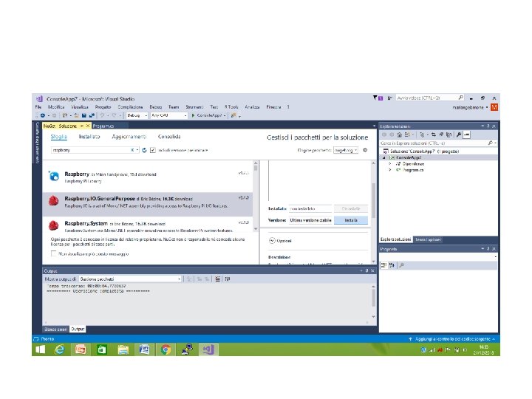Open the package source nuget.org dropdown
This screenshot has width=532, height=399.
point(346,150)
